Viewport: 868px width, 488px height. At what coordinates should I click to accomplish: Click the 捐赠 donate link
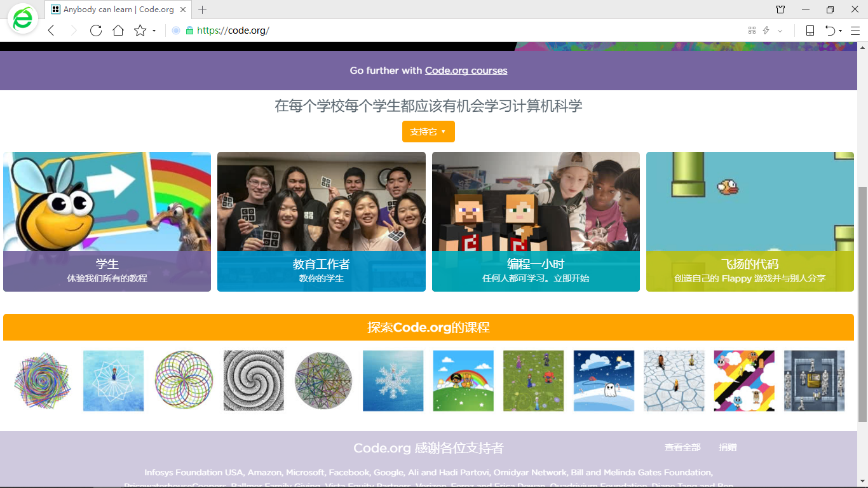pos(728,447)
